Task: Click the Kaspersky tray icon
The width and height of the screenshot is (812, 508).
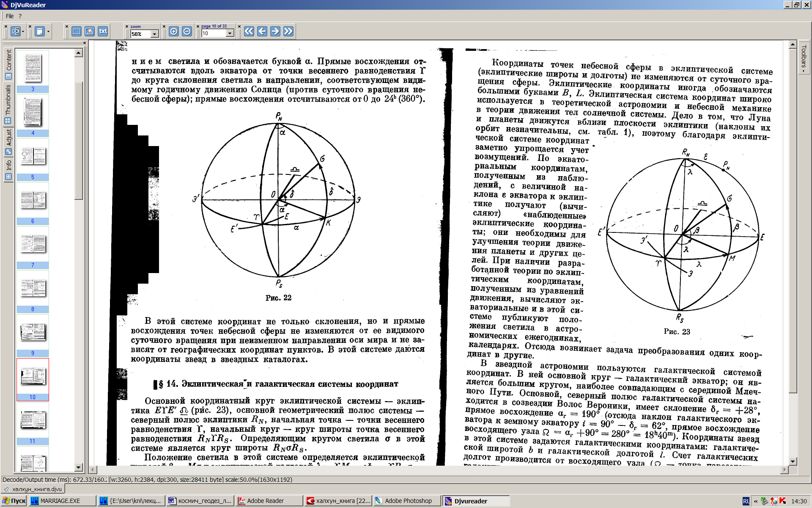Action: (x=783, y=501)
